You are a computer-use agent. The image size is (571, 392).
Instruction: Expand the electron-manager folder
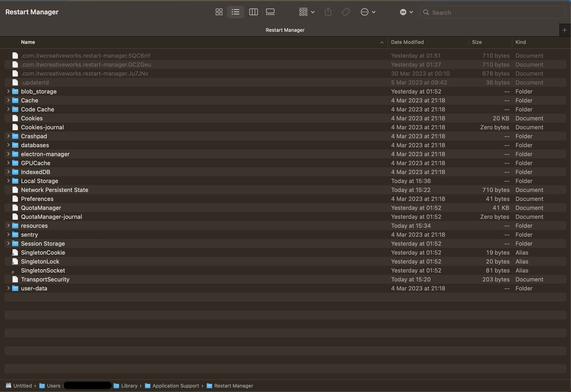8,154
